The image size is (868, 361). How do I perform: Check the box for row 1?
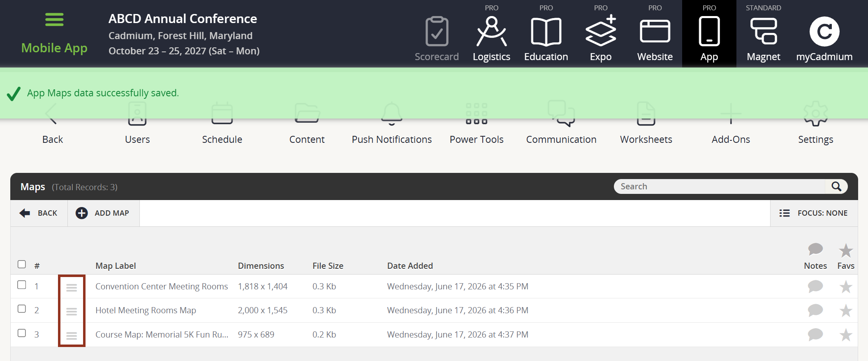point(22,285)
